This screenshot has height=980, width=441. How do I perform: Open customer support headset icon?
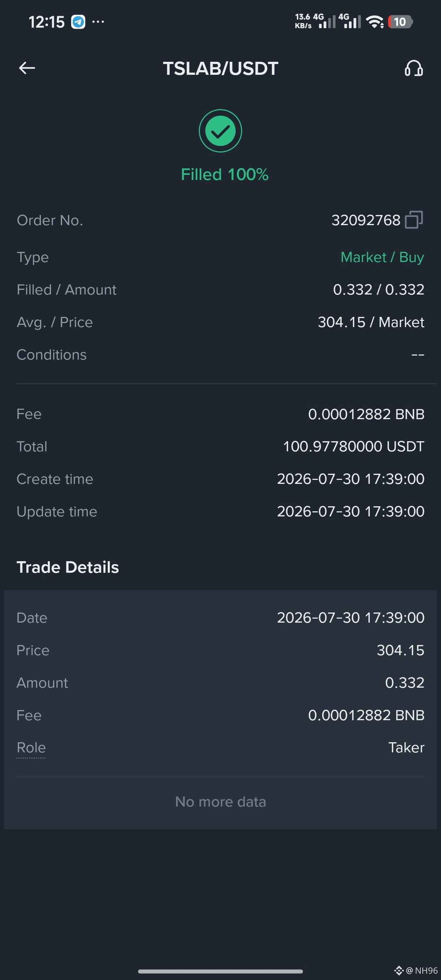tap(414, 68)
